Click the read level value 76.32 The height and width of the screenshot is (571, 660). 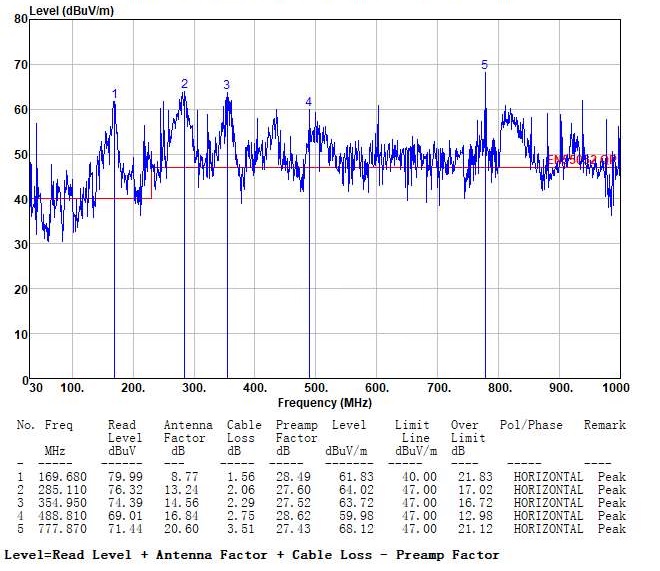(x=125, y=490)
